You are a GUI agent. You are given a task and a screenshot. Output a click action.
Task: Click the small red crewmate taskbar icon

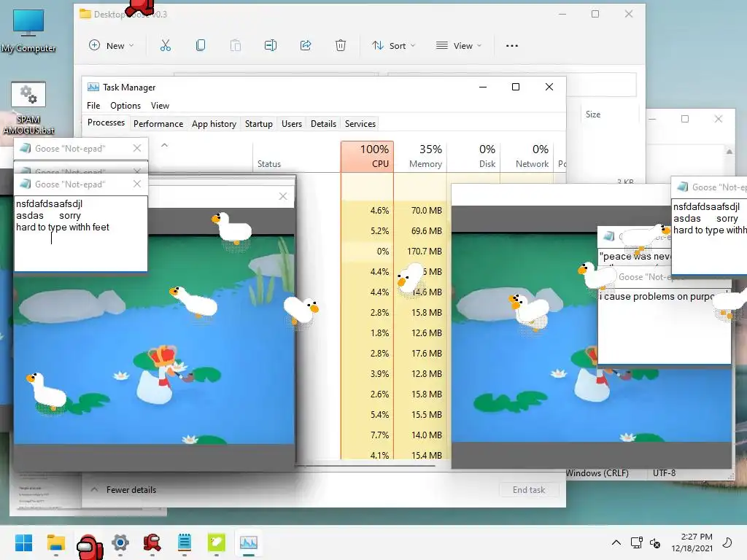click(x=152, y=542)
